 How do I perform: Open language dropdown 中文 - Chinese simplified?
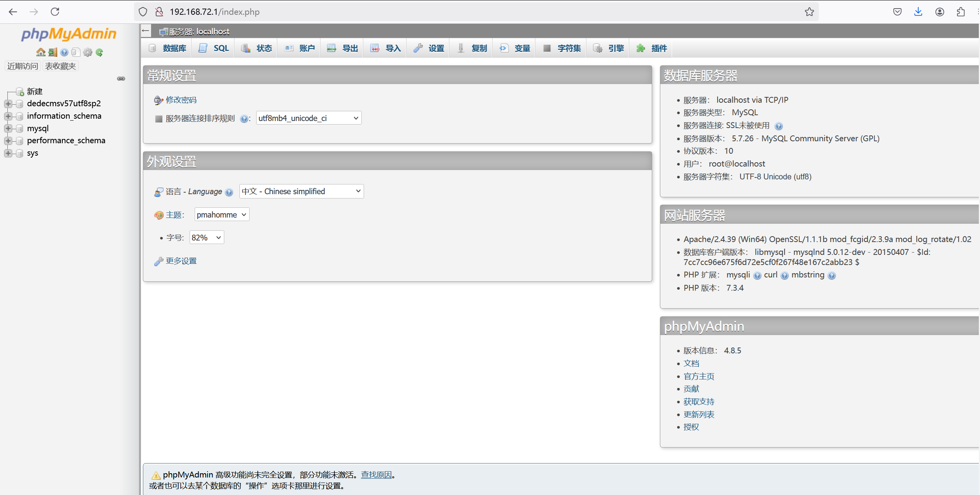301,191
